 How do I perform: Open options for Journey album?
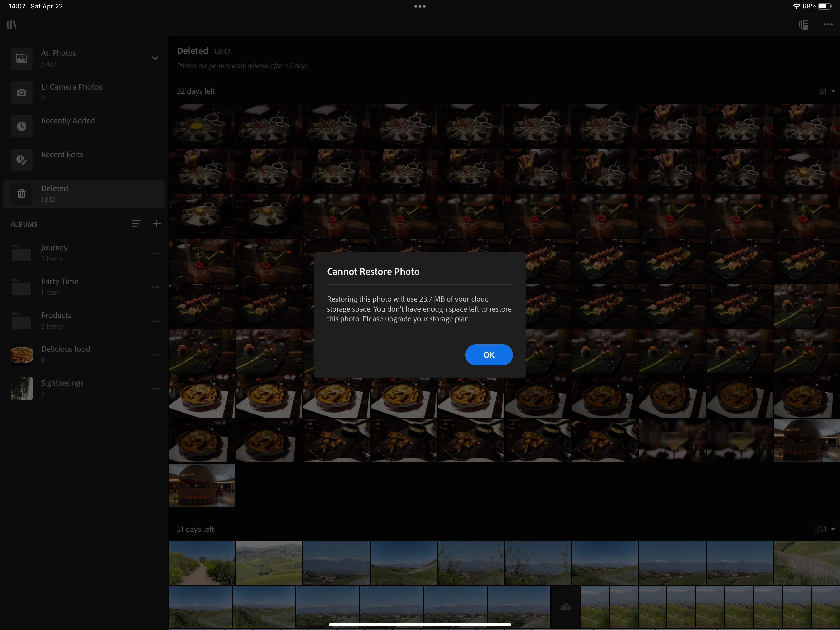(x=155, y=253)
